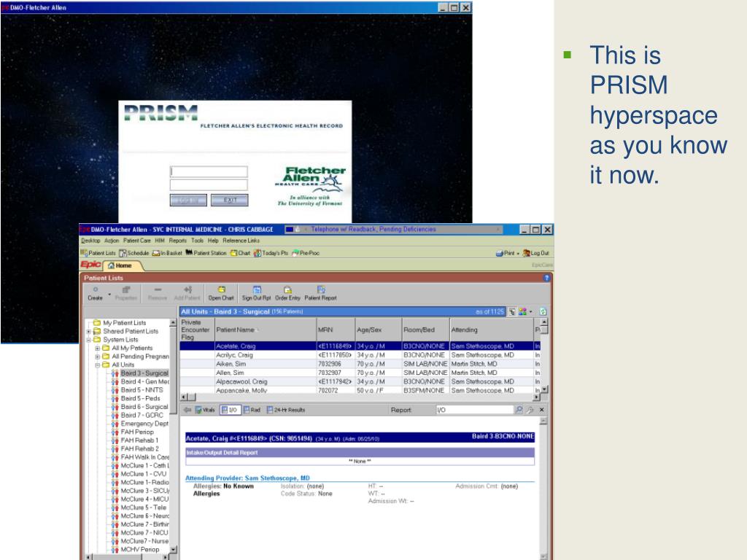This screenshot has width=747, height=560.
Task: Select the I/O report button
Action: (230, 410)
